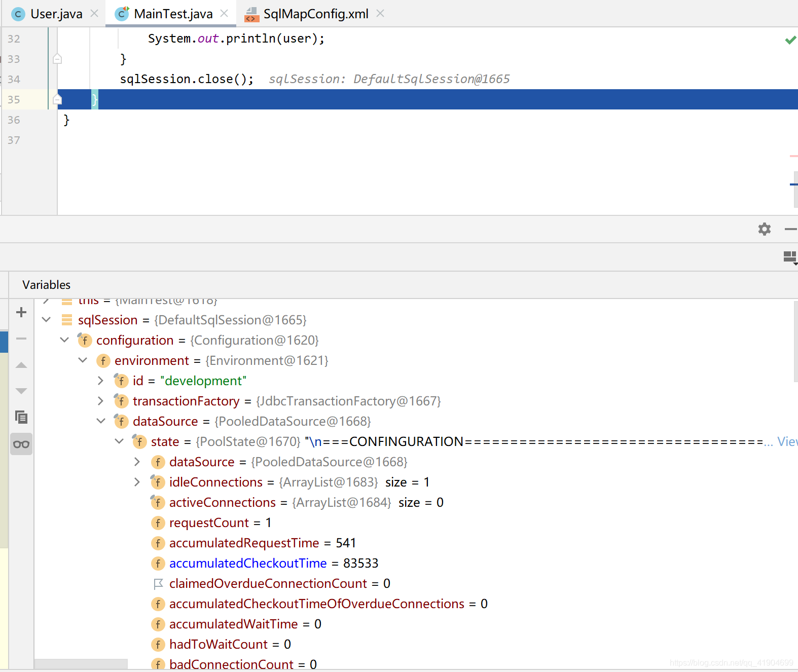Image resolution: width=798 pixels, height=672 pixels.
Task: Click the fold marker at line 35
Action: coord(57,99)
